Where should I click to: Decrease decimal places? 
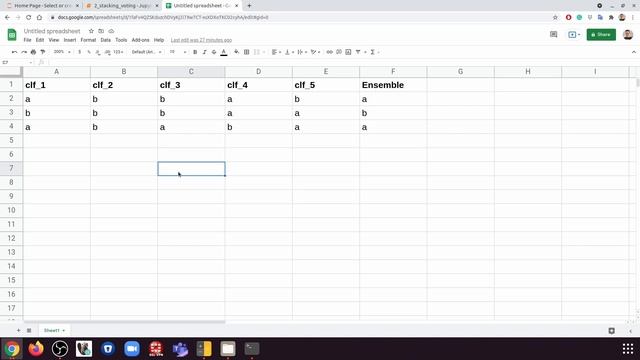98,52
